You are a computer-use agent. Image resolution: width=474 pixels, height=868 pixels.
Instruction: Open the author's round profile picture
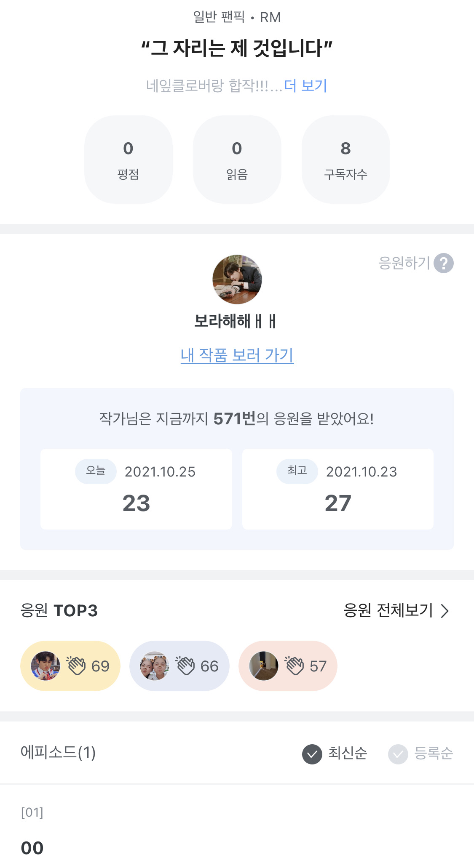(237, 279)
